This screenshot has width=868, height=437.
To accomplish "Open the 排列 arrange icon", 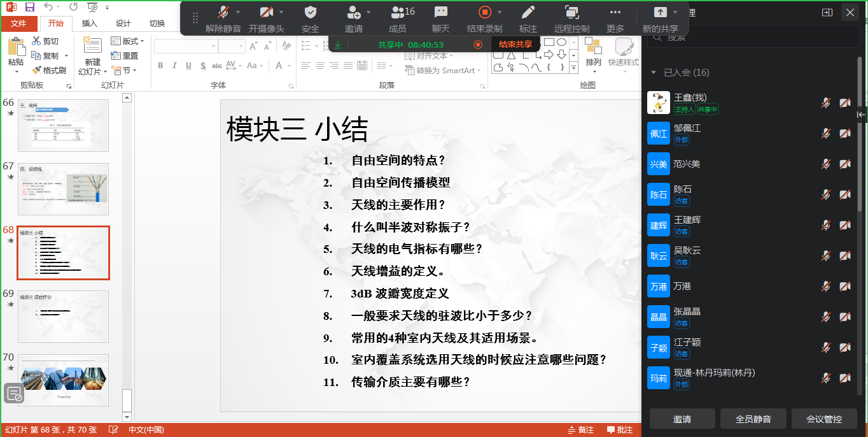I will [593, 46].
